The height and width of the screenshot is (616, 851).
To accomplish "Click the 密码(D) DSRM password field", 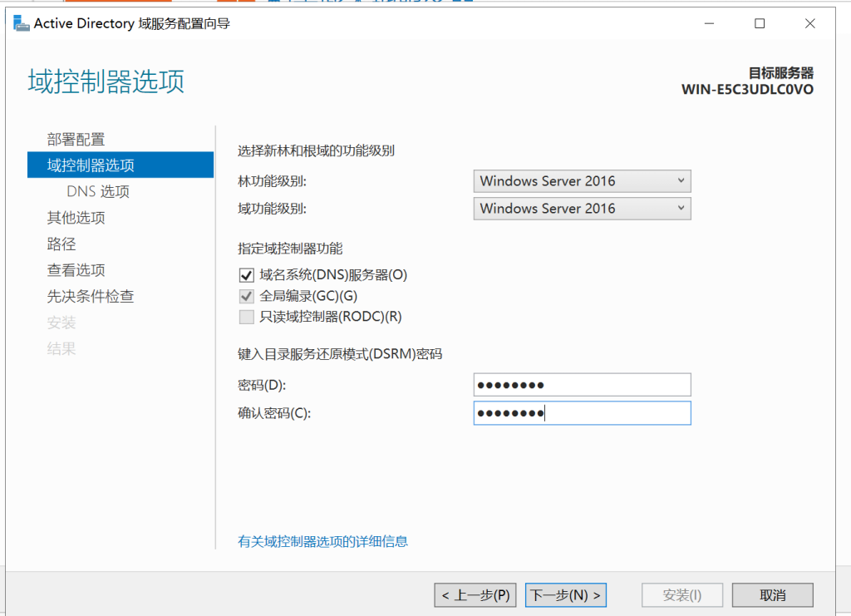I will tap(582, 385).
